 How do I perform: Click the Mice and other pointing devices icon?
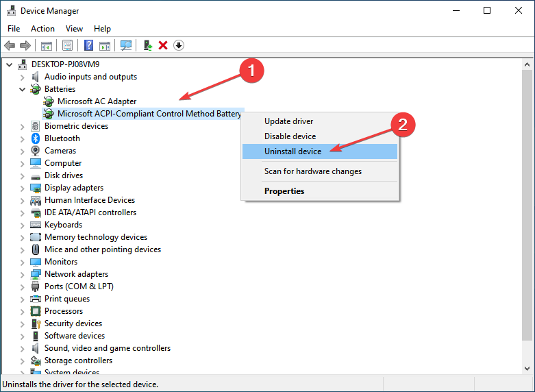[36, 249]
